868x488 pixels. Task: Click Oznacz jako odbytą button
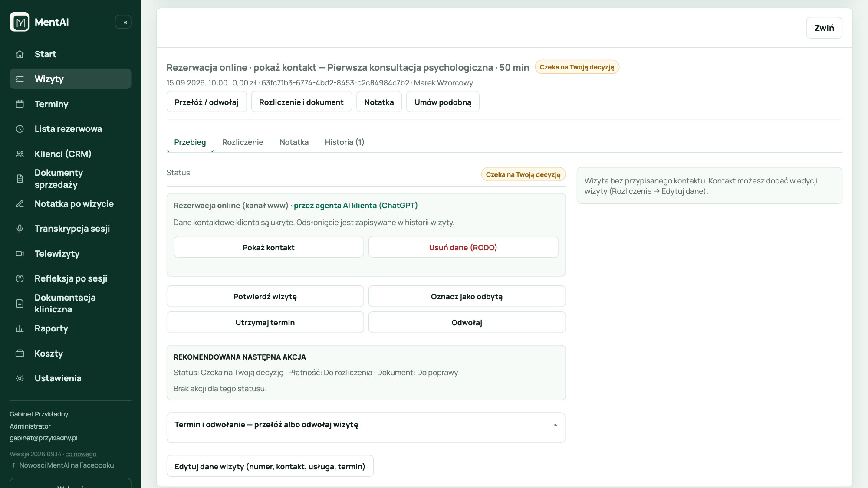click(x=467, y=296)
